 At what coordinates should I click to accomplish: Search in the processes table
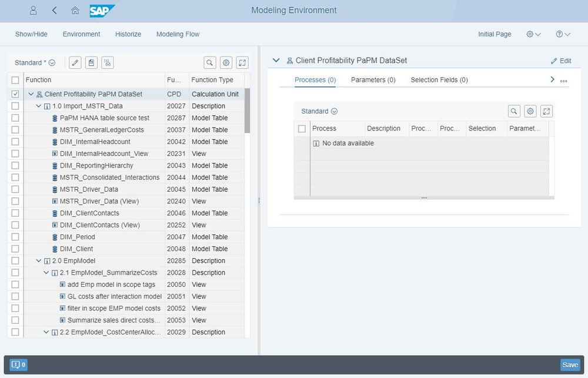[514, 111]
